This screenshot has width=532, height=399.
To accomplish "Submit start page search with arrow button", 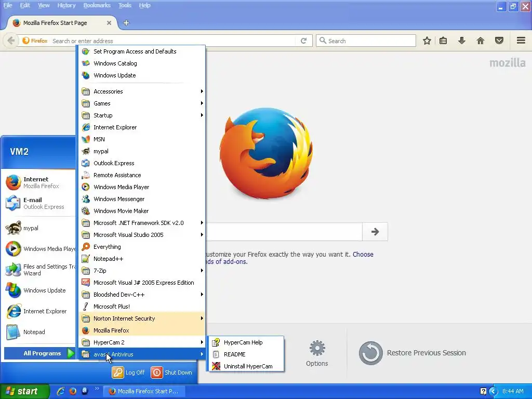I will 375,232.
